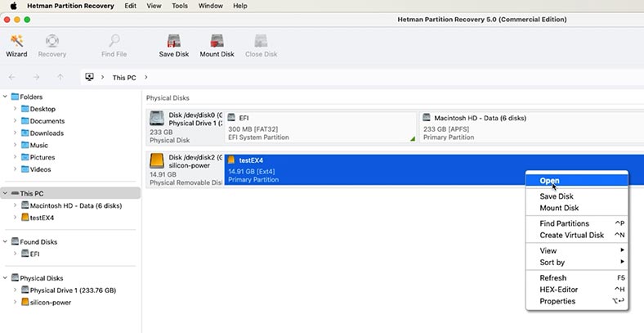Go up one level arrow

pos(60,77)
